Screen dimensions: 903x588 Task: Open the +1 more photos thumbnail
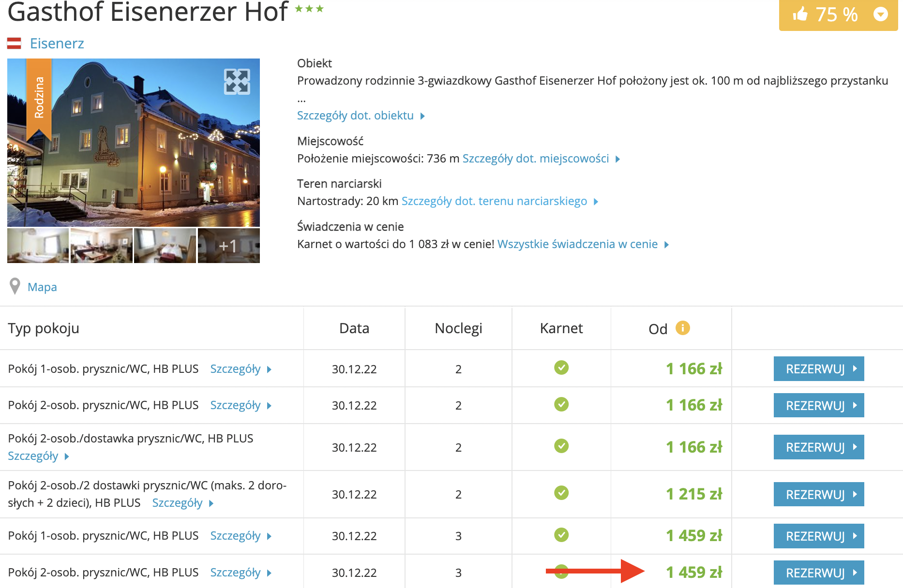(x=229, y=246)
